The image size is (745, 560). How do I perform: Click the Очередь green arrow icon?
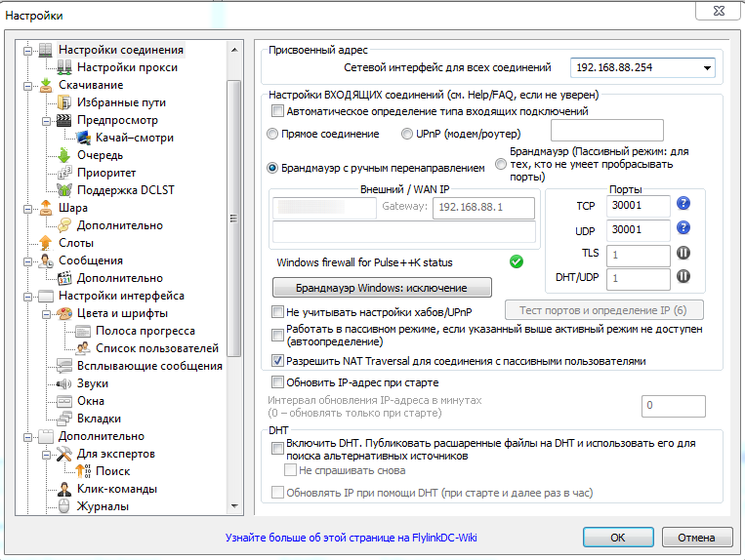64,155
